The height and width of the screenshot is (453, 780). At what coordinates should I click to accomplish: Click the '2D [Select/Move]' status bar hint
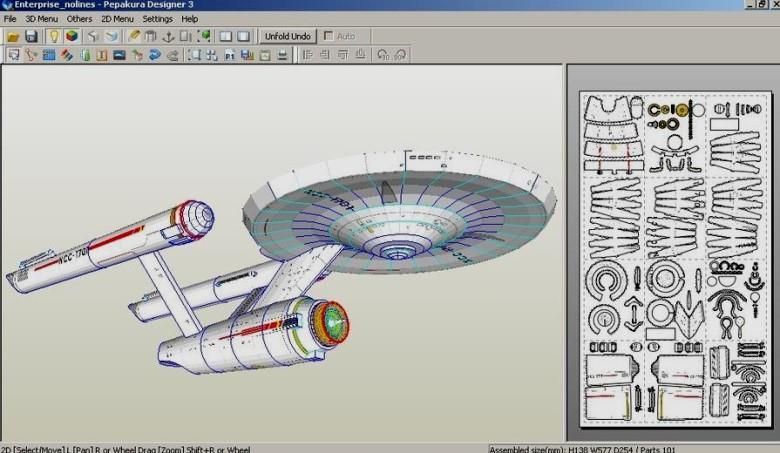pyautogui.click(x=33, y=450)
